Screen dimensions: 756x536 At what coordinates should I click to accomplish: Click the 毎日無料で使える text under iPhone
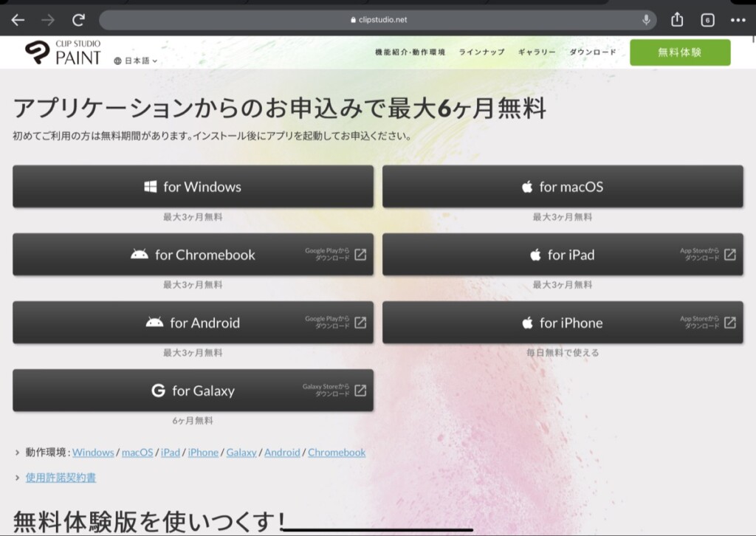click(x=563, y=353)
